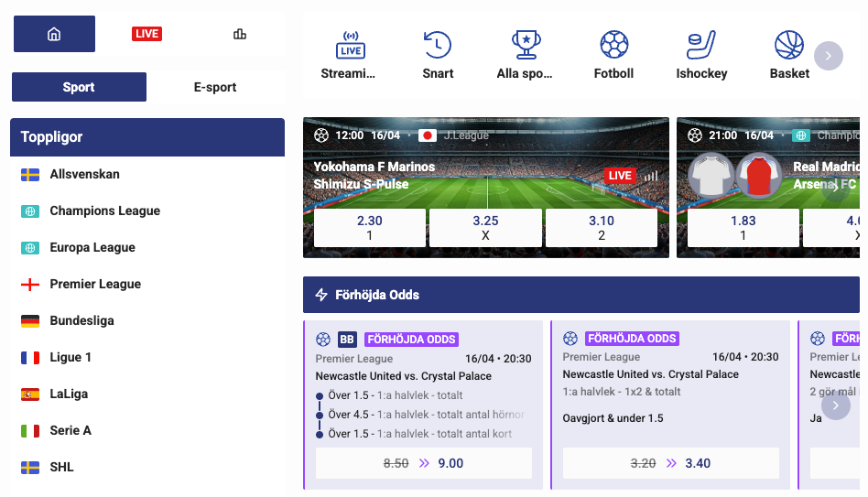Click the German flag beside Bundesliga

pos(30,321)
